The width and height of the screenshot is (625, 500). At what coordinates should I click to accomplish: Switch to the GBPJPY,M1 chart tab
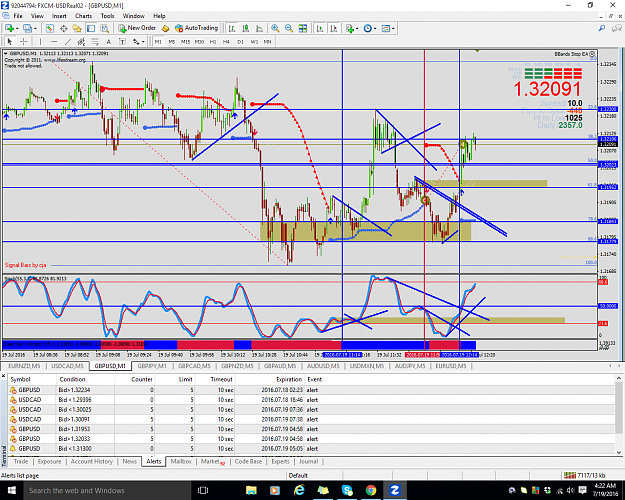pos(152,366)
